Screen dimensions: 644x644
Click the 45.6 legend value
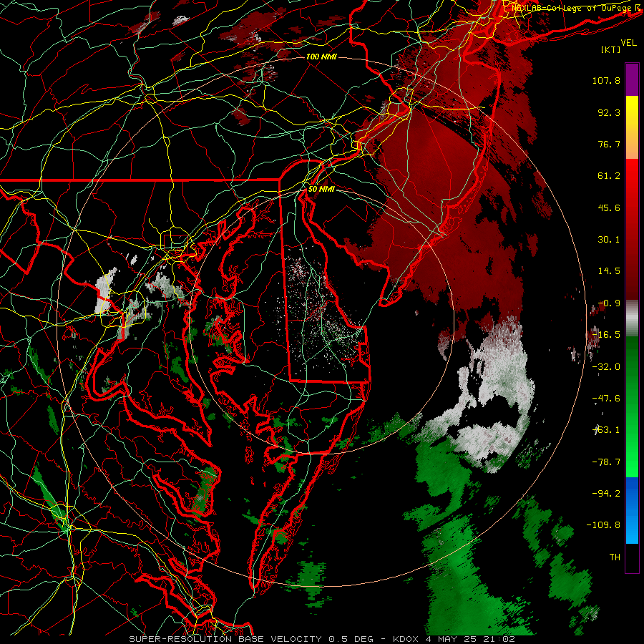609,208
